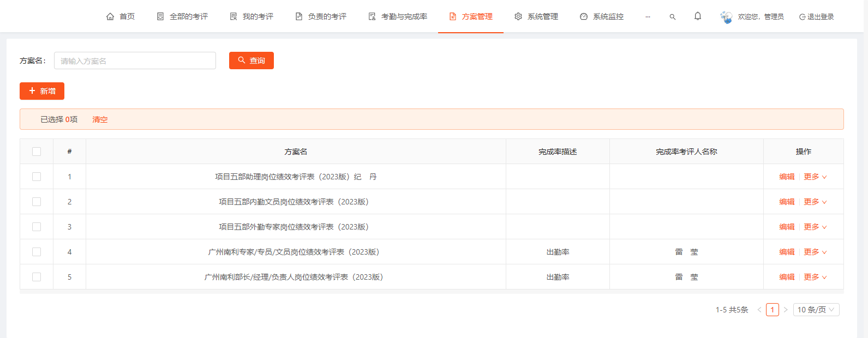Click the 系统管理 gear icon
This screenshot has width=868, height=338.
[x=518, y=17]
